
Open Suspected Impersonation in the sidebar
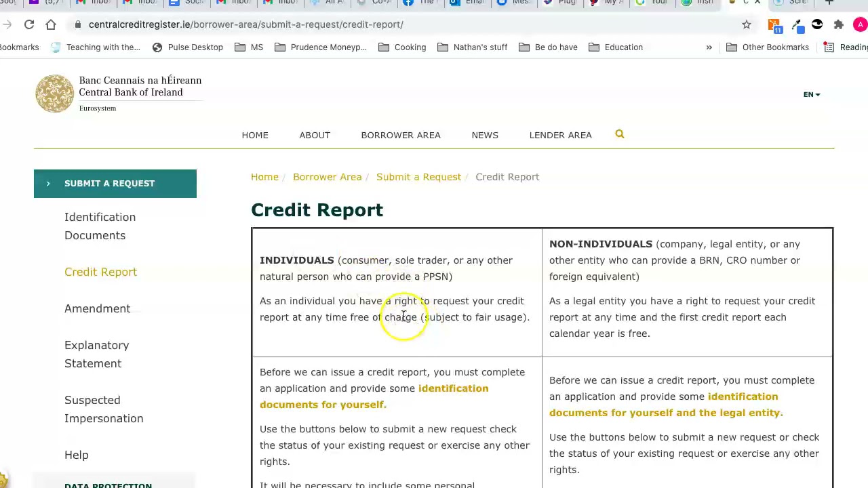pos(104,409)
